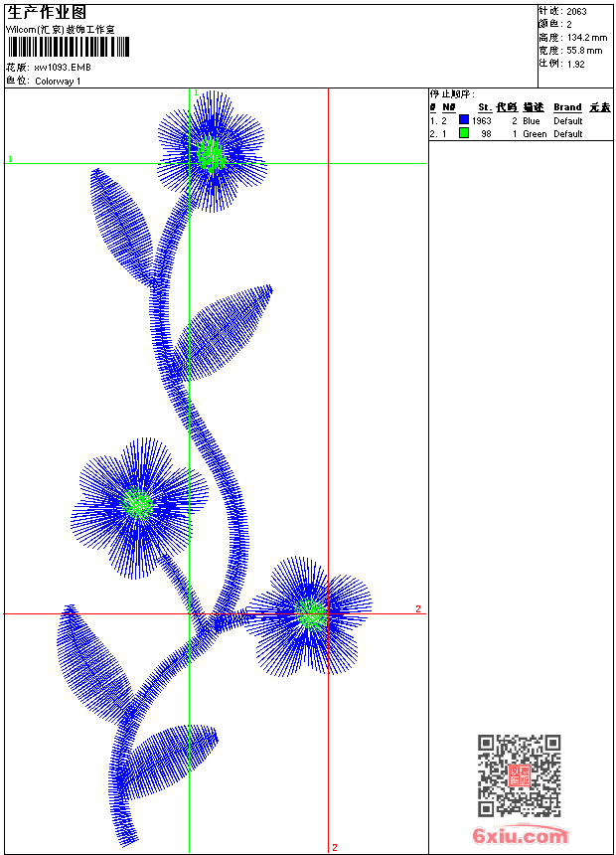Click the 'Wilcom(汇京)装饰工作室' studio name
616x855 pixels.
coord(61,30)
